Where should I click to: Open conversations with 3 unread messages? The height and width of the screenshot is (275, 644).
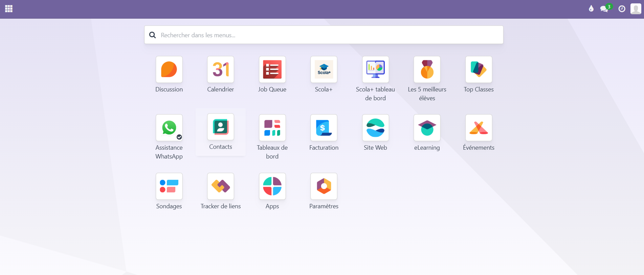coord(604,9)
